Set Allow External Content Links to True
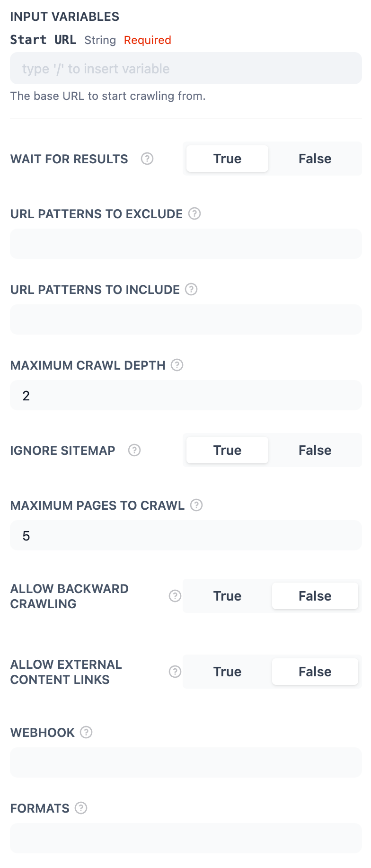This screenshot has height=868, width=371. pos(227,672)
